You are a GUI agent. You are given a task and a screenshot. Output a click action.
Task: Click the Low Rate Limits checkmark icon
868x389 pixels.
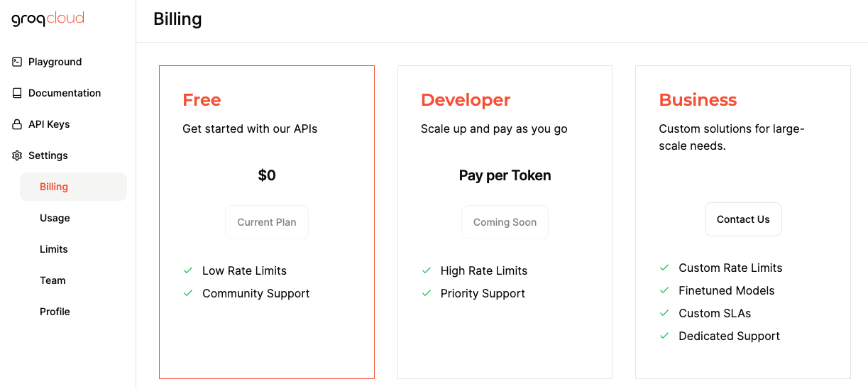coord(188,270)
